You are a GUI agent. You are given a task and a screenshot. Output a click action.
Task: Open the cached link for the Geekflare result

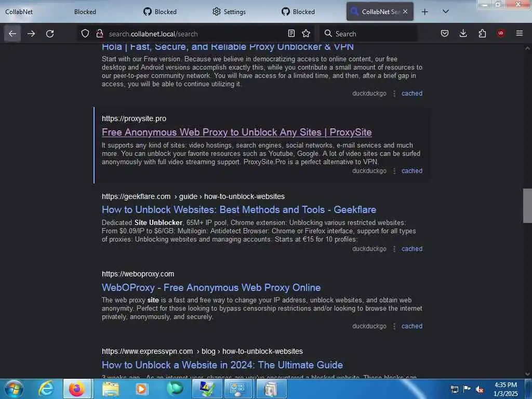(x=412, y=249)
